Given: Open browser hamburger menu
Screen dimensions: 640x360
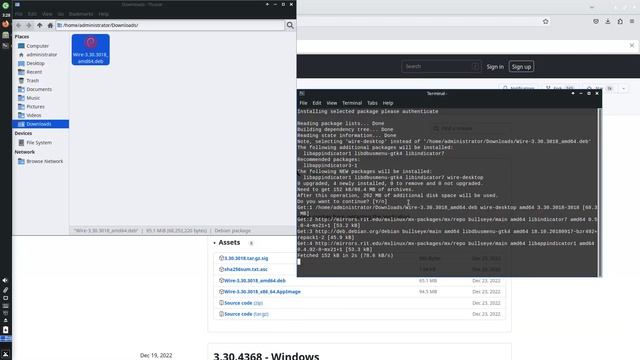Looking at the screenshot, I should [632, 21].
